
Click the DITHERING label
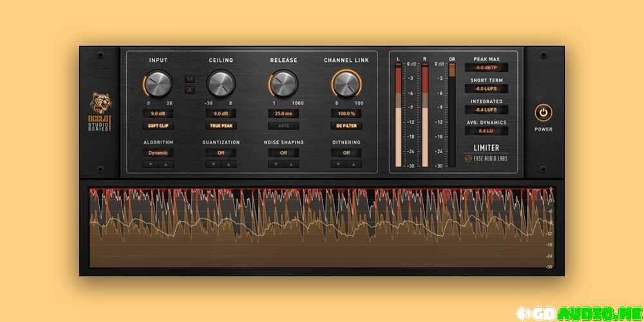346,142
